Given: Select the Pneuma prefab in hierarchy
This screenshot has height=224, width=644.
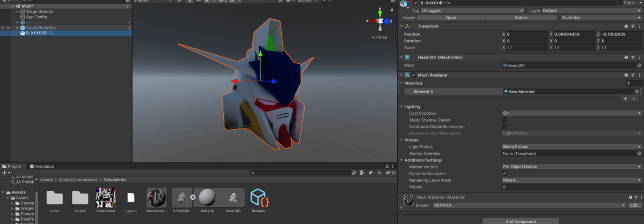Looking at the screenshot, I should pos(34,23).
